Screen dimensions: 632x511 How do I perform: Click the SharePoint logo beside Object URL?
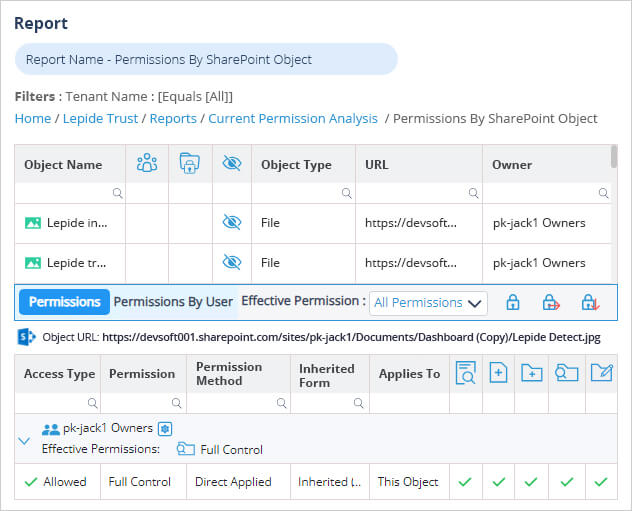tap(27, 337)
